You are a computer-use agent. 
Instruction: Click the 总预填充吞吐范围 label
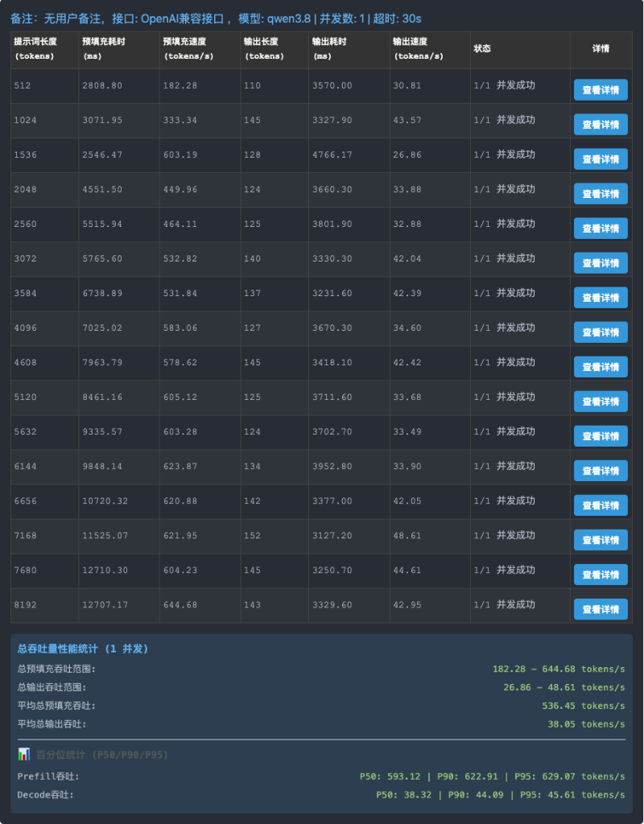pyautogui.click(x=57, y=669)
